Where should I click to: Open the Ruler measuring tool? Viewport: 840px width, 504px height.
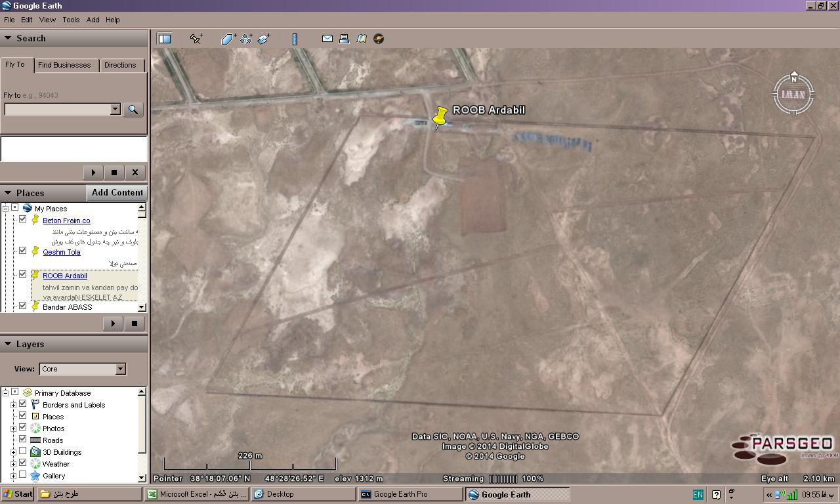[x=295, y=39]
